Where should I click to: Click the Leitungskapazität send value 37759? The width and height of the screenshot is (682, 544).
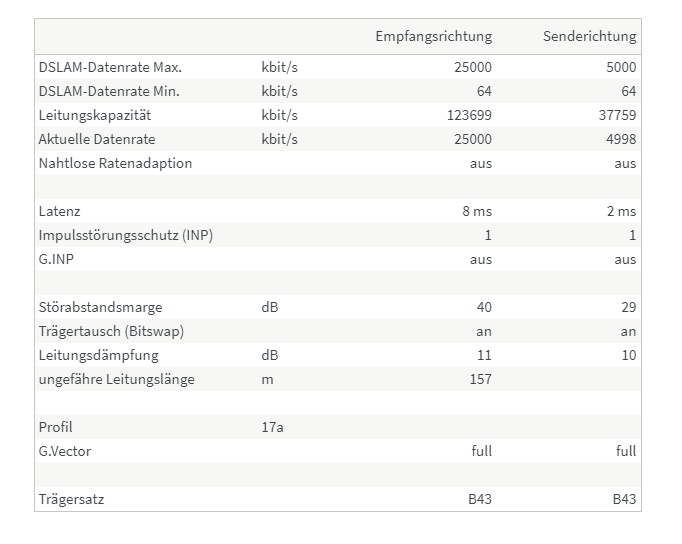[x=617, y=115]
